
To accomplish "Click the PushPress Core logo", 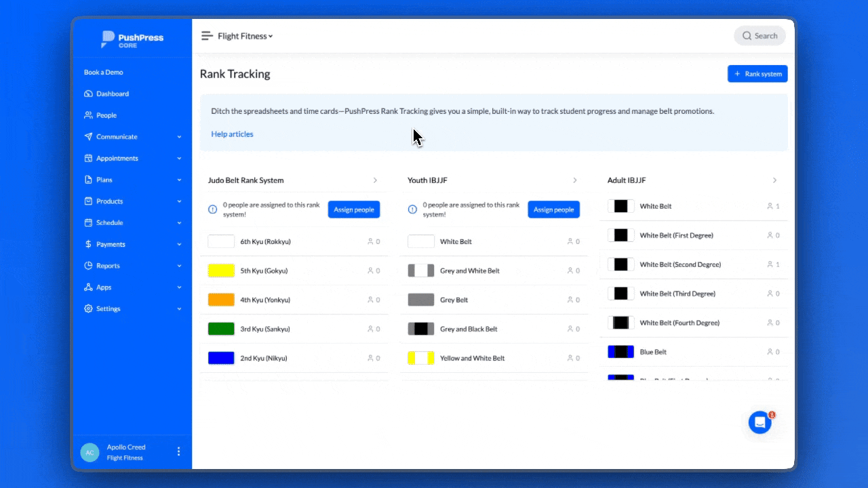I will pyautogui.click(x=132, y=39).
